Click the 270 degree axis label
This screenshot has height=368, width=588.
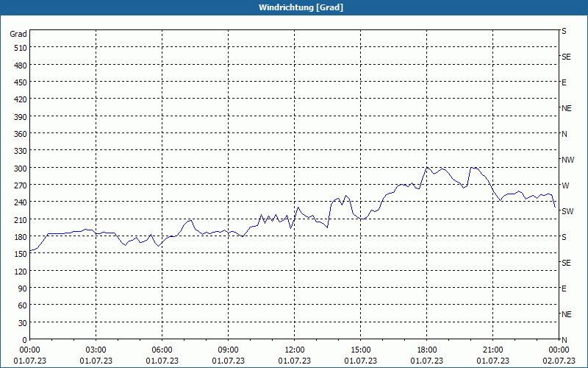click(21, 185)
